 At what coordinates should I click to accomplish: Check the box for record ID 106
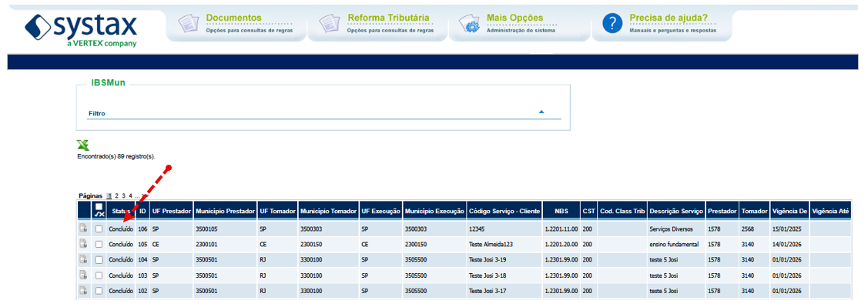99,229
